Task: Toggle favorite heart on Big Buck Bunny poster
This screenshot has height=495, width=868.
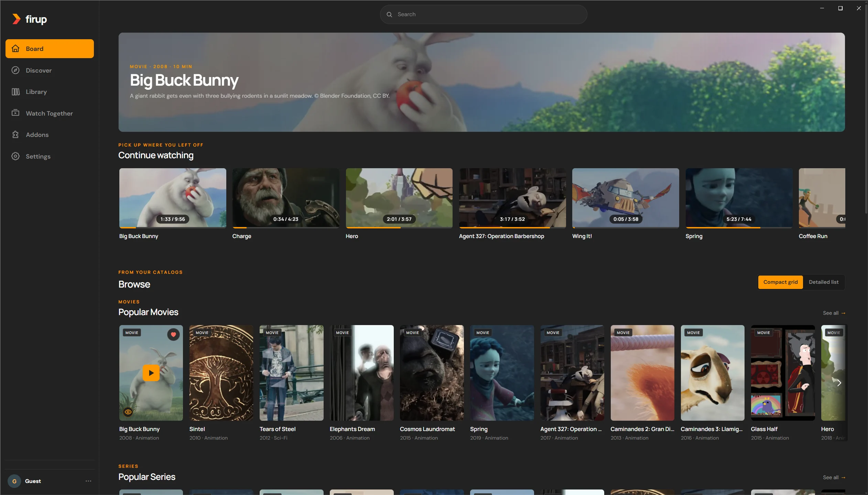Action: pyautogui.click(x=173, y=334)
